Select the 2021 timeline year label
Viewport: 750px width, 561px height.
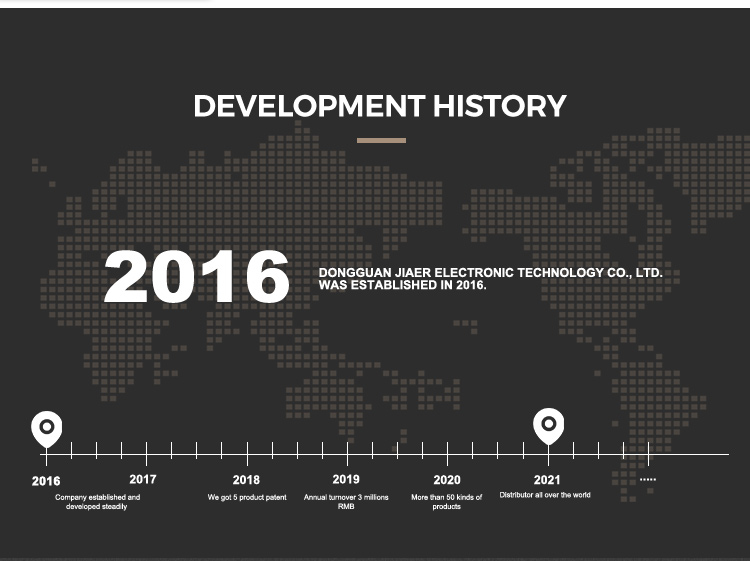coord(547,480)
